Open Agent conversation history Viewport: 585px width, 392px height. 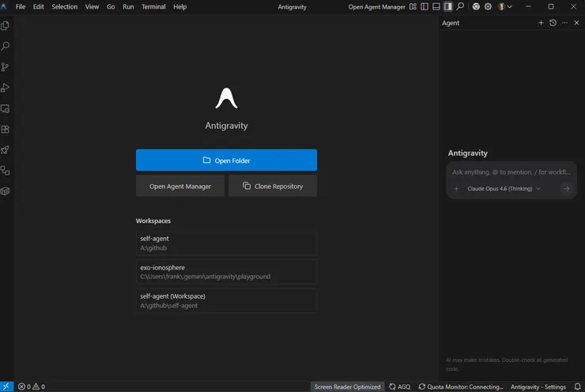point(553,23)
